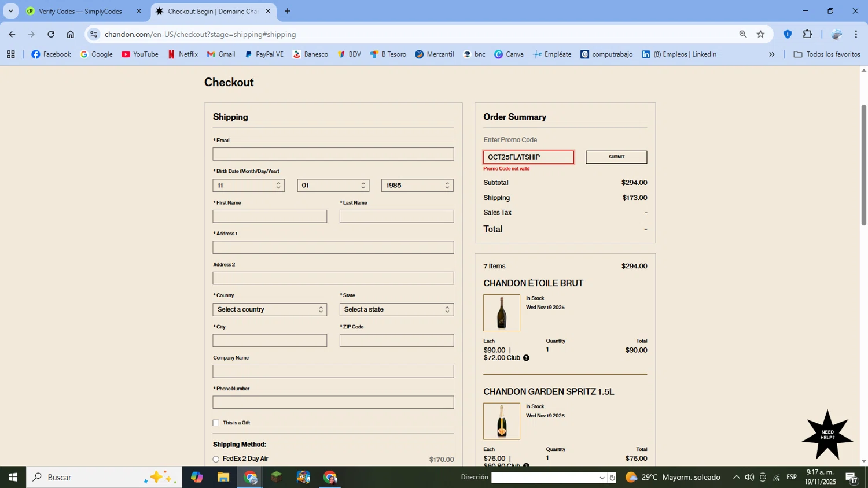Click the help icon beside $72.00 Club
This screenshot has width=868, height=488.
(x=526, y=358)
